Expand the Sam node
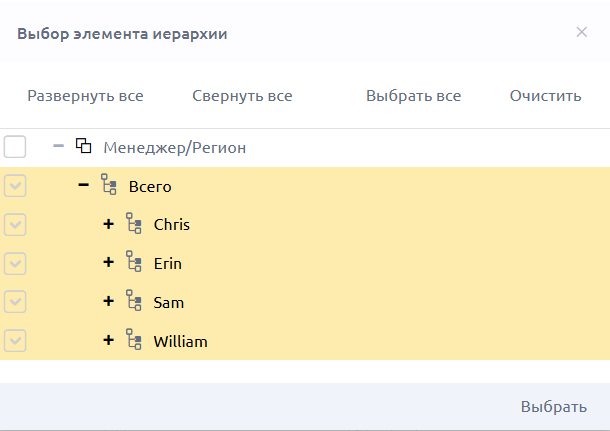610x431 pixels. 109,301
